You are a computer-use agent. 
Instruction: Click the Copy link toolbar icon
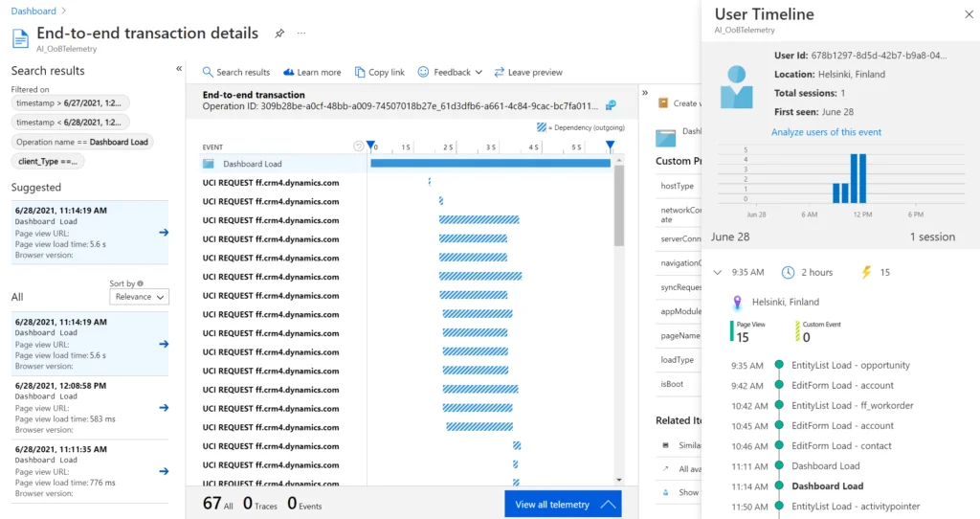click(x=379, y=73)
